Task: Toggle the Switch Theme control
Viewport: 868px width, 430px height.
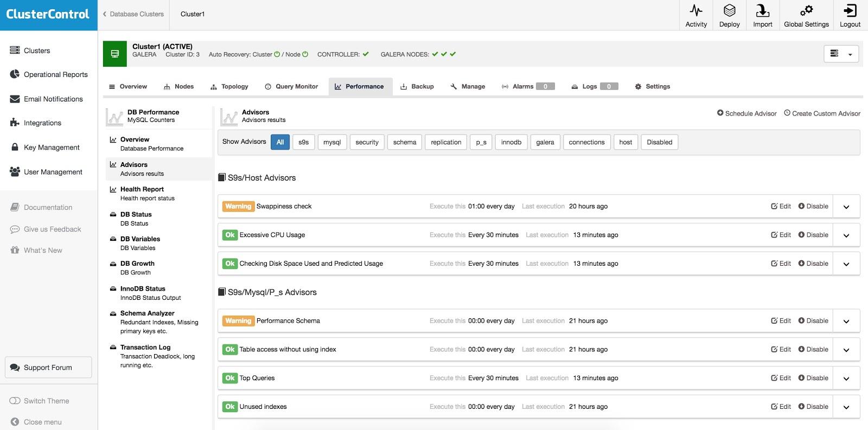Action: point(39,401)
